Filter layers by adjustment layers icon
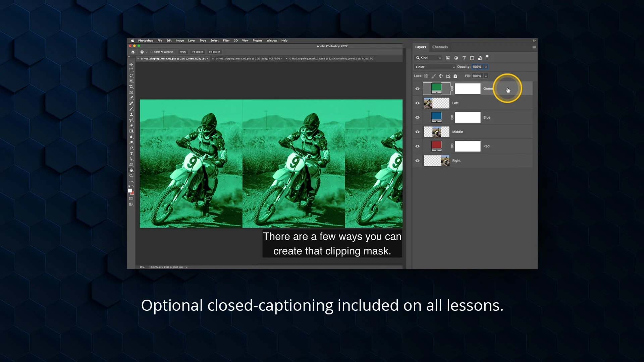 456,58
